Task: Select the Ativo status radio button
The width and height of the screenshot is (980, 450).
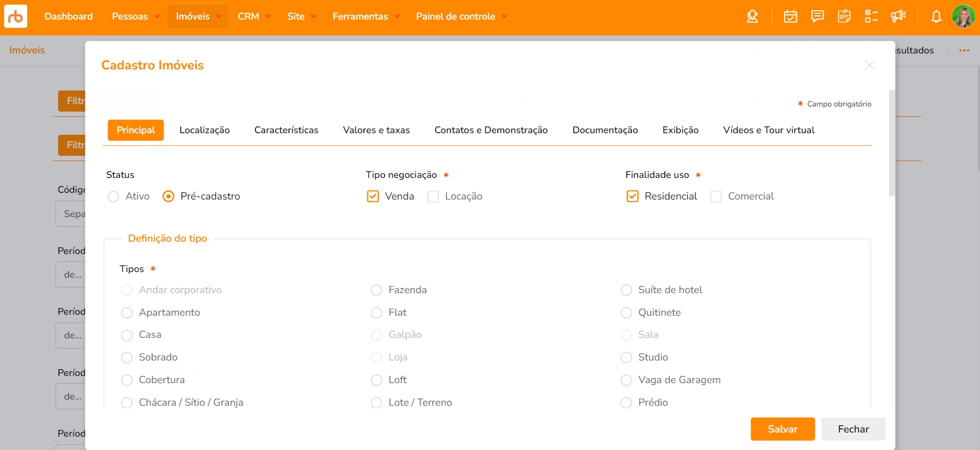Action: click(x=113, y=196)
